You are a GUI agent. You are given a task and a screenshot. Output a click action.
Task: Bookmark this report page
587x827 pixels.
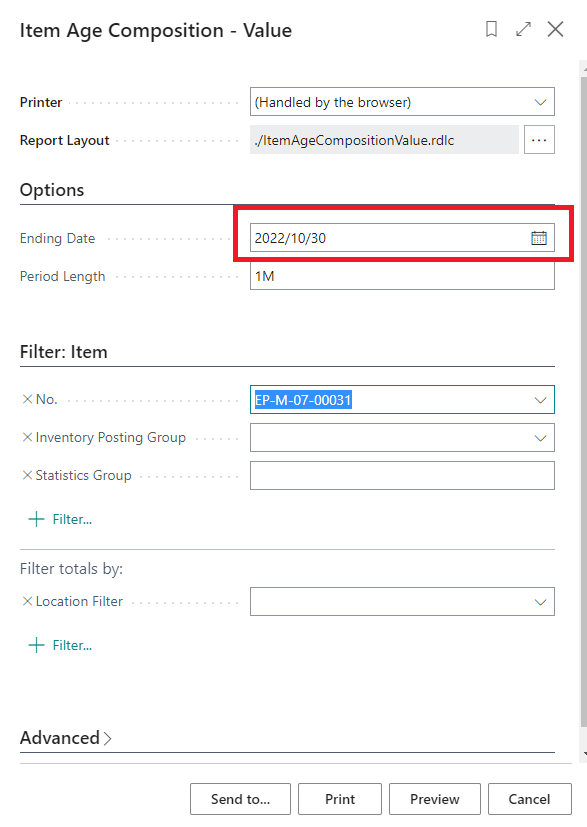(x=491, y=30)
